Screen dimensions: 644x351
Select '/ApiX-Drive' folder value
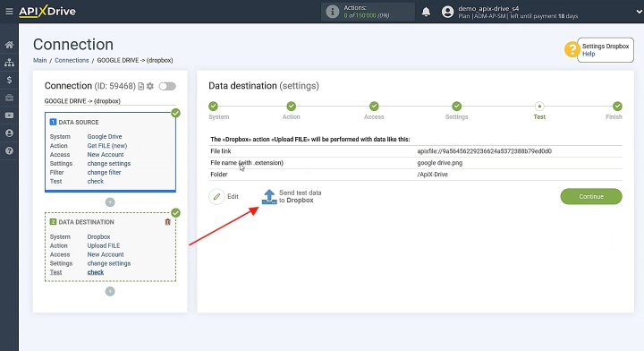click(433, 175)
